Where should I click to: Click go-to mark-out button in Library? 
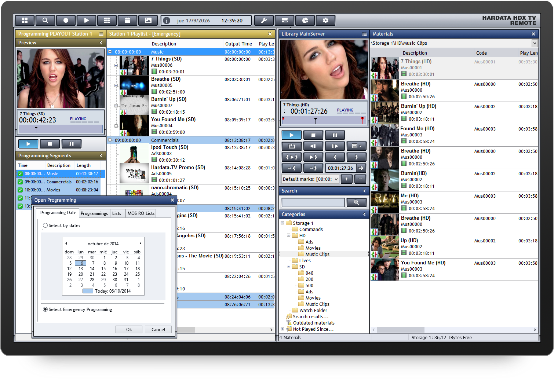(313, 168)
